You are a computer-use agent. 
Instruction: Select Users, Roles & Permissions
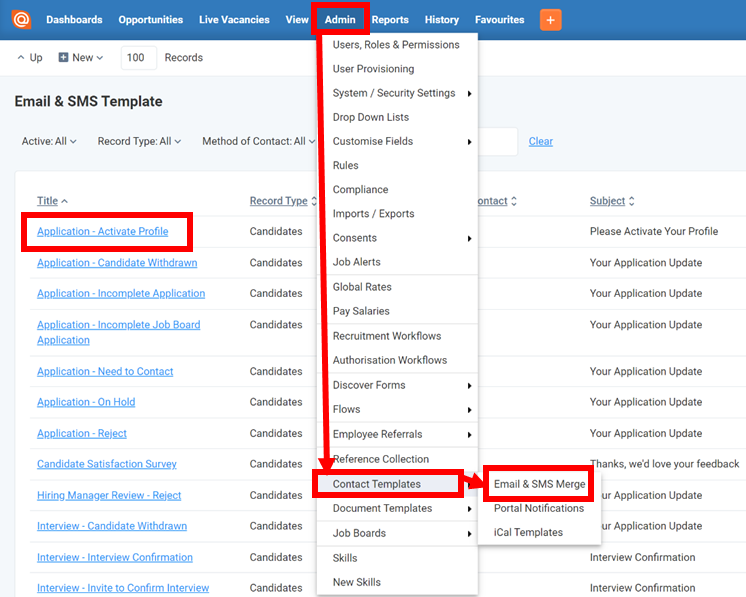coord(396,45)
